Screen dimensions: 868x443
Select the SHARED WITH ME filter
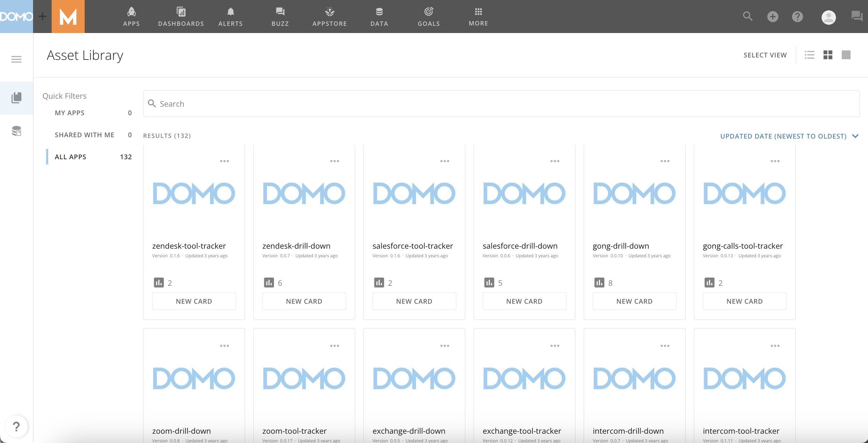84,134
